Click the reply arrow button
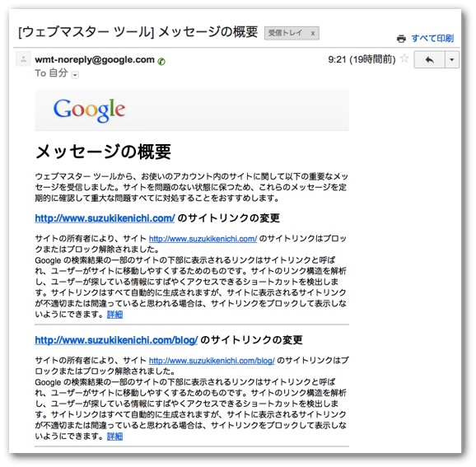 tap(430, 60)
